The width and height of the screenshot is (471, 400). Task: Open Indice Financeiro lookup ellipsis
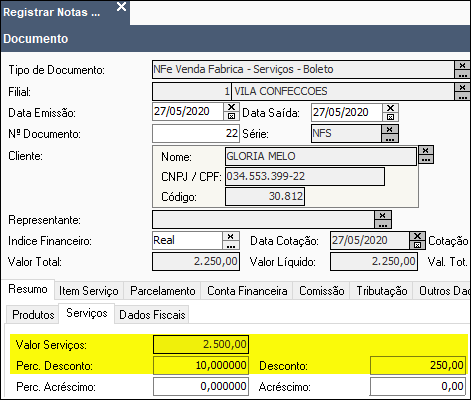(x=231, y=245)
